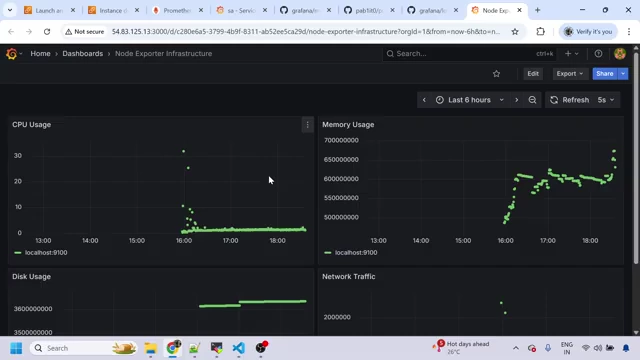640x360 pixels.
Task: Open a new browser tab
Action: (x=538, y=10)
